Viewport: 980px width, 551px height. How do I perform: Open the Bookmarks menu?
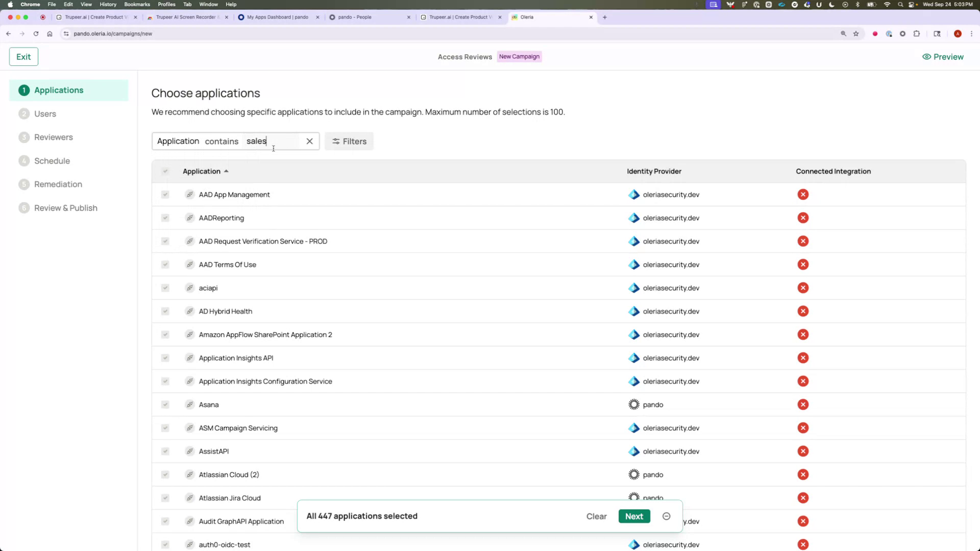pos(137,4)
